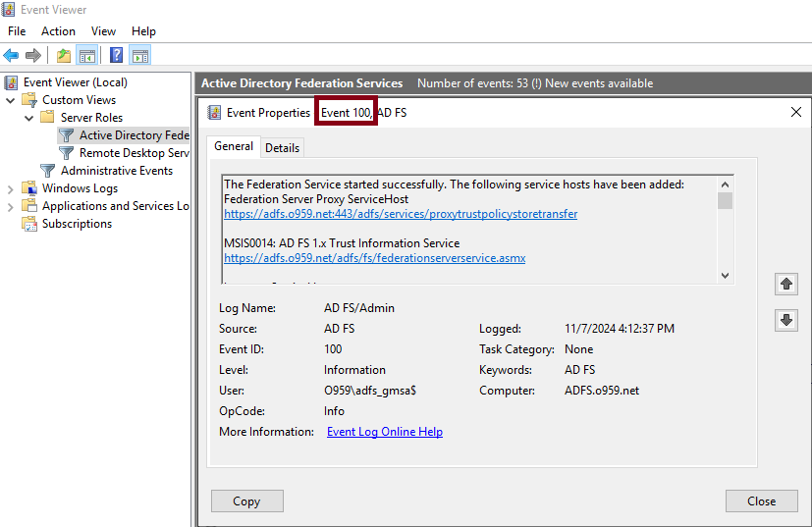Expand the Windows Logs tree node
812x527 pixels.
point(11,189)
